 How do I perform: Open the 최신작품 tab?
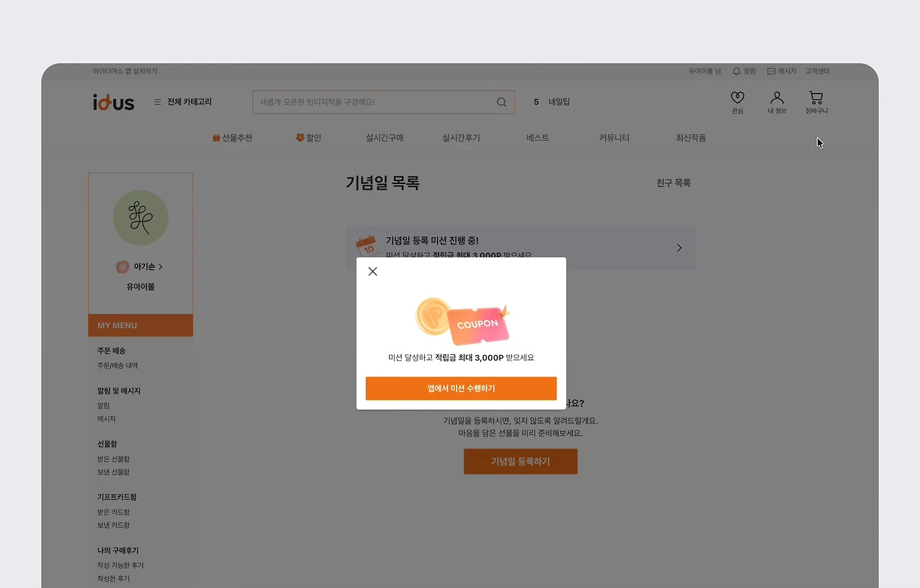[x=691, y=138]
